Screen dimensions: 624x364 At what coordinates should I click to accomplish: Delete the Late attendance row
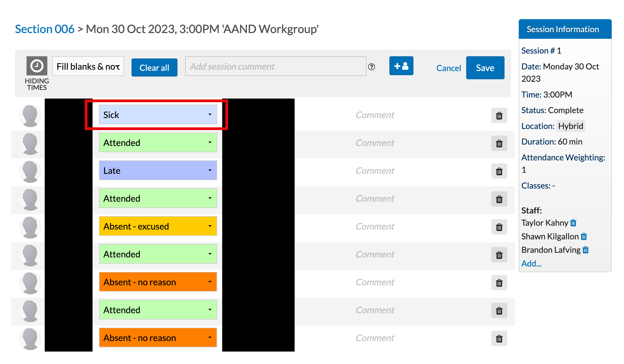pos(499,171)
